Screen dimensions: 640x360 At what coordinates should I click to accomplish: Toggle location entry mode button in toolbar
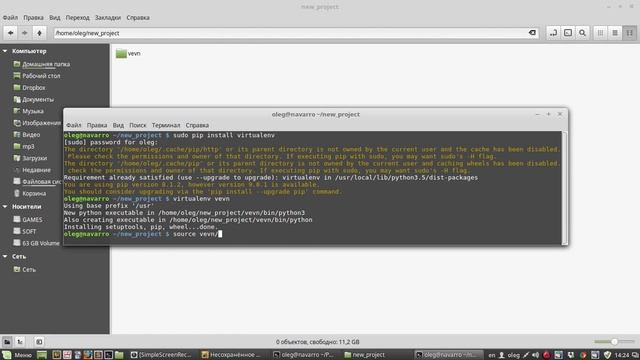pyautogui.click(x=553, y=33)
